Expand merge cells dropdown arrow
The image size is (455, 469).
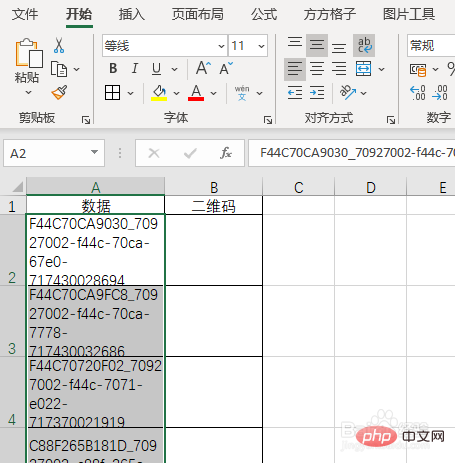382,69
